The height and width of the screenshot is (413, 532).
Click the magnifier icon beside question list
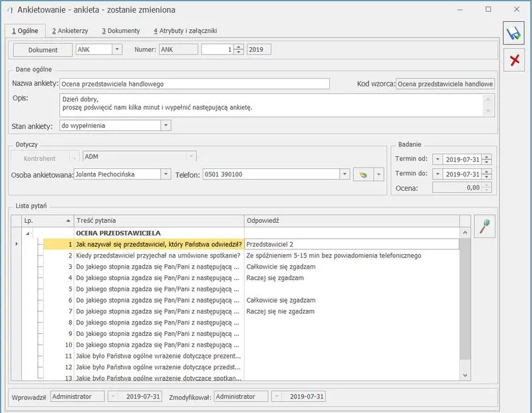[483, 227]
